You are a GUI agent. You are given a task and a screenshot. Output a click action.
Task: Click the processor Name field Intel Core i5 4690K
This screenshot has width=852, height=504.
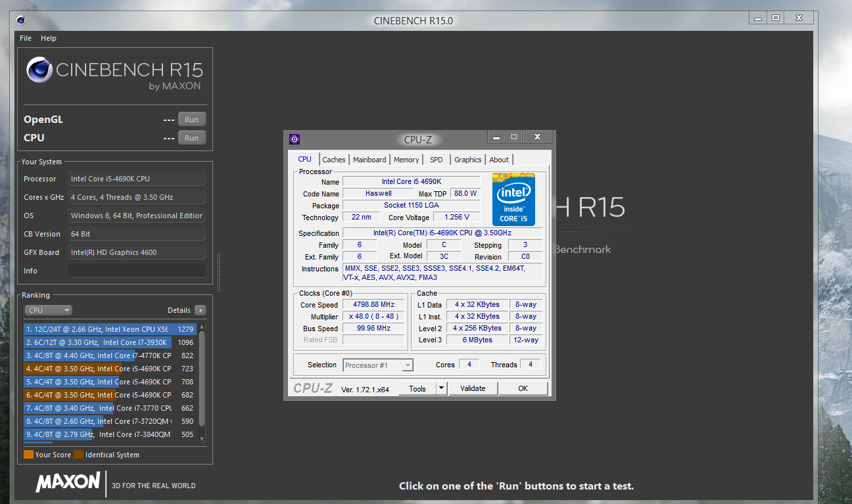click(x=411, y=182)
